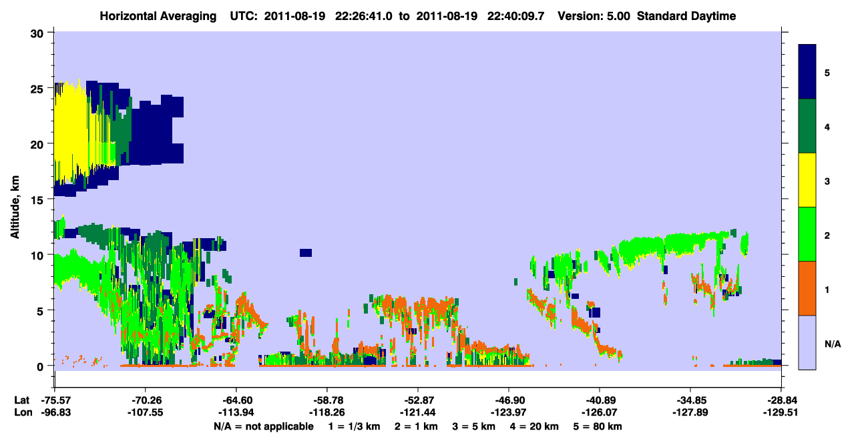Click the 'Lon' row label

click(22, 412)
